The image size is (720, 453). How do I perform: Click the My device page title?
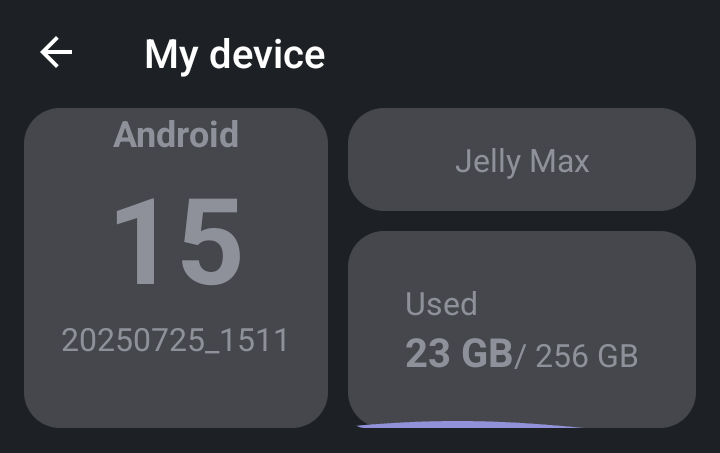pyautogui.click(x=234, y=54)
